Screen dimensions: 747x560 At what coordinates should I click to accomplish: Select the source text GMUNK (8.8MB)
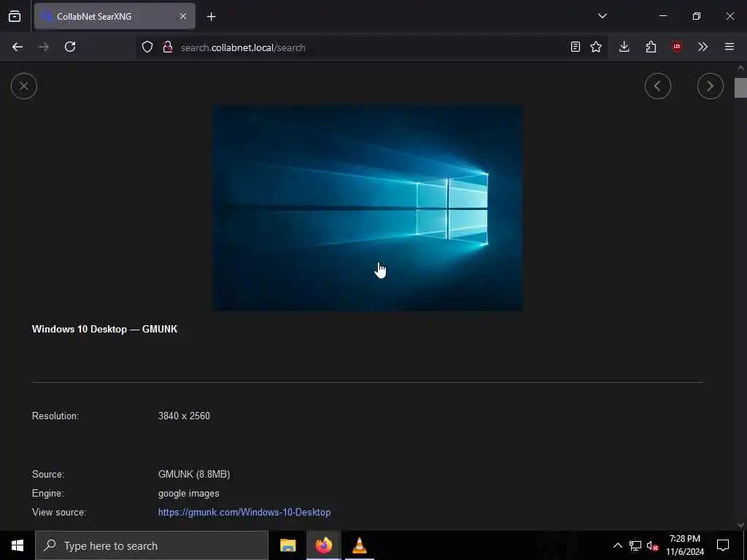tap(194, 474)
